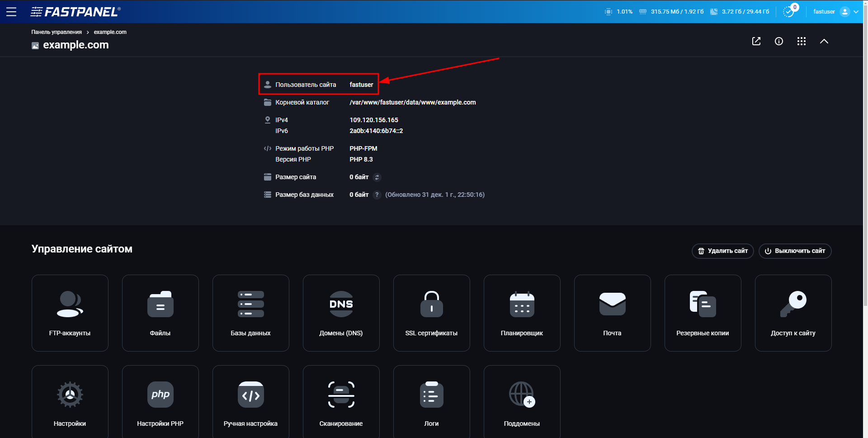
Task: Open the hamburger navigation menu
Action: pos(11,12)
